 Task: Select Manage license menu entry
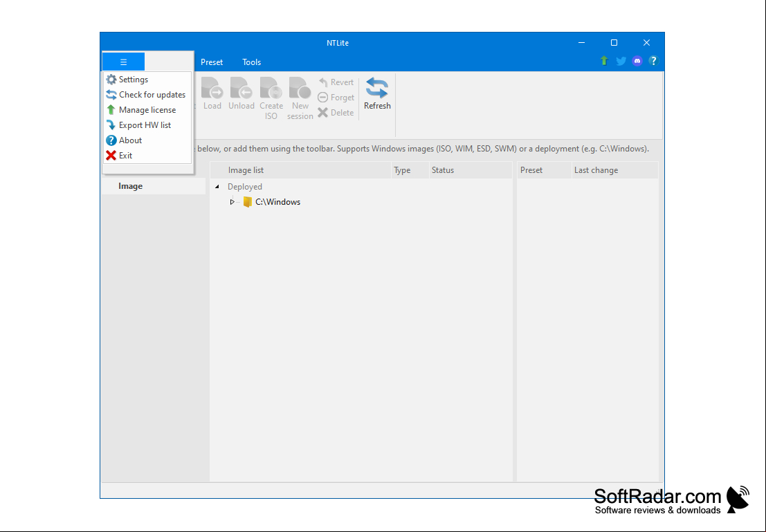click(x=147, y=109)
